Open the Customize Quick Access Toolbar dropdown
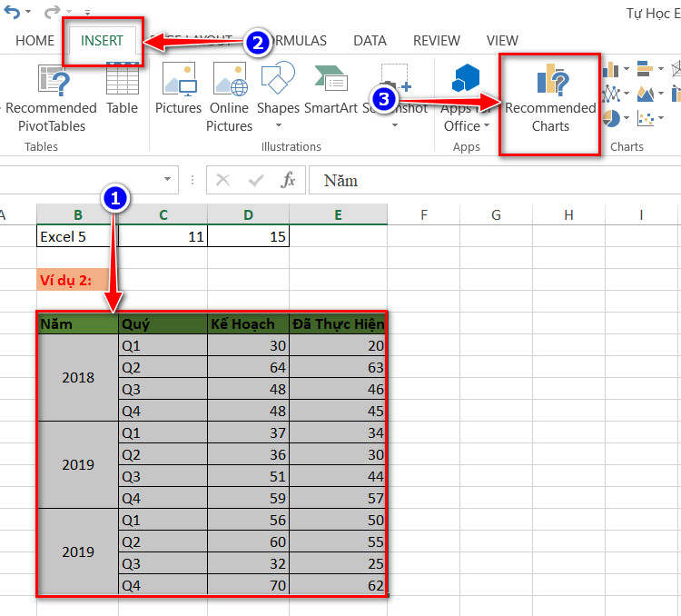Screen dimensions: 681x616 (x=87, y=13)
